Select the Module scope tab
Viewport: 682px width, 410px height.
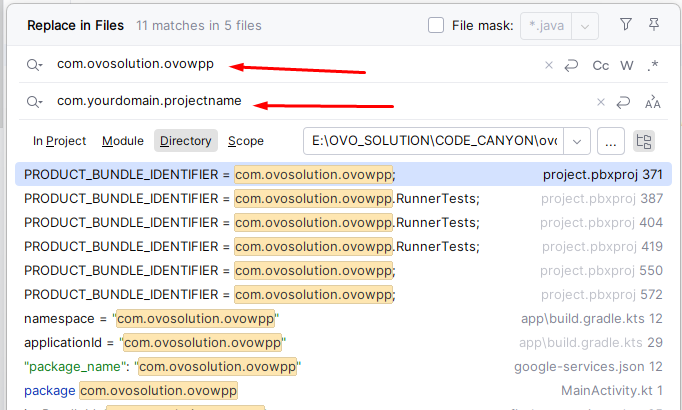coord(122,141)
